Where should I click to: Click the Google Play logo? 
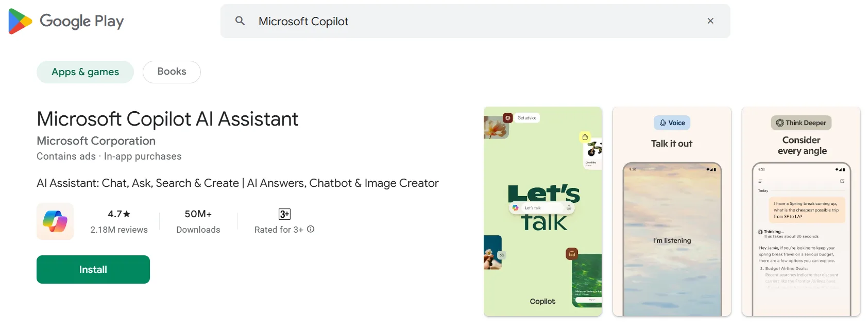[66, 21]
